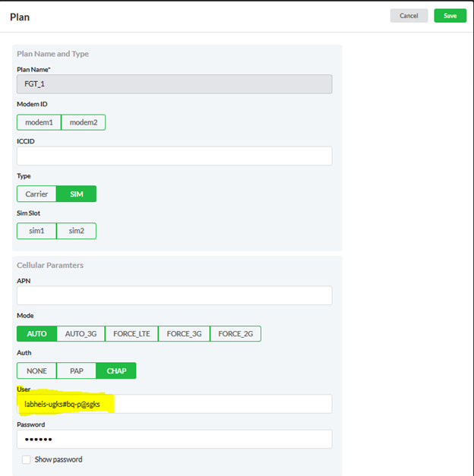The height and width of the screenshot is (476, 474).
Task: Click the Cancel button
Action: pos(409,16)
